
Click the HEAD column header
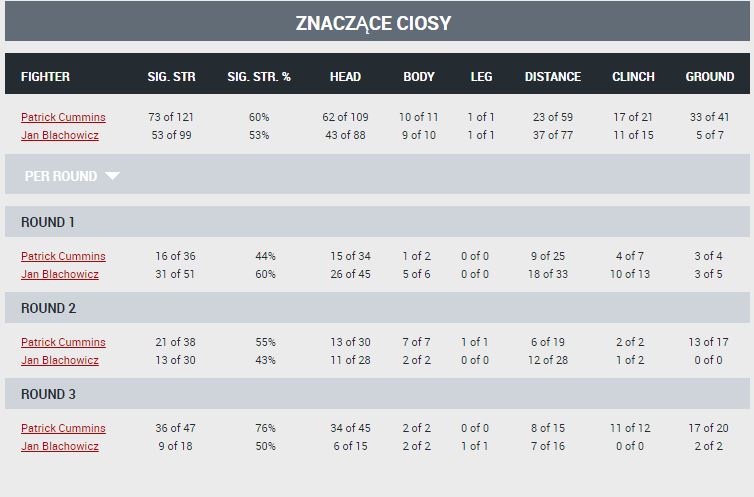[345, 77]
